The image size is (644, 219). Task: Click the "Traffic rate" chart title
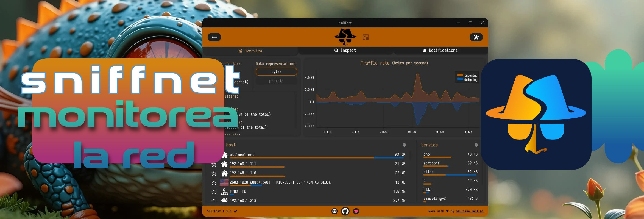coord(375,63)
